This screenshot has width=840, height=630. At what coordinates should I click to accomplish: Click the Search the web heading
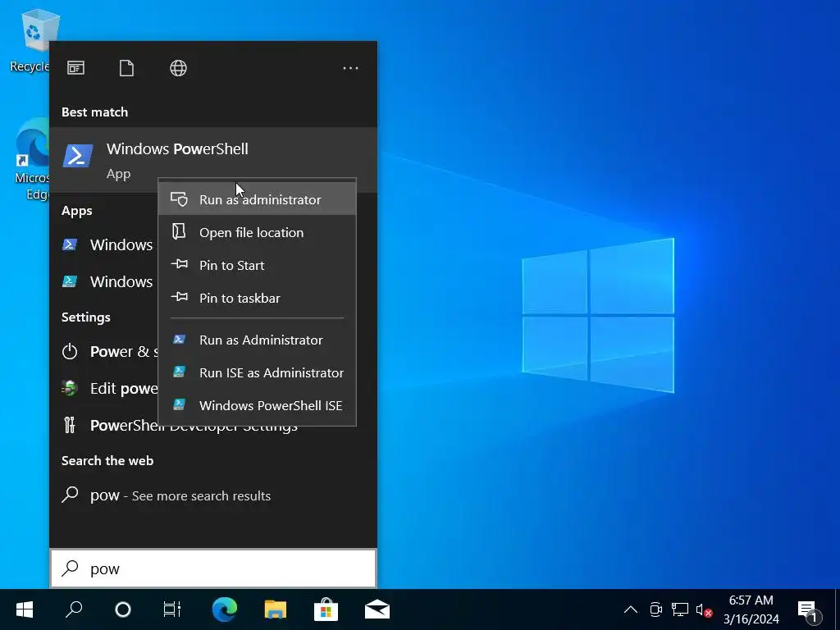[x=107, y=461]
